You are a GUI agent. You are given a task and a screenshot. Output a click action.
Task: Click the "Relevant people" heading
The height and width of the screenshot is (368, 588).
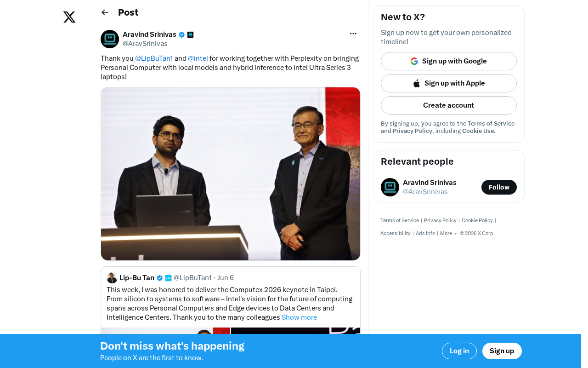point(417,161)
